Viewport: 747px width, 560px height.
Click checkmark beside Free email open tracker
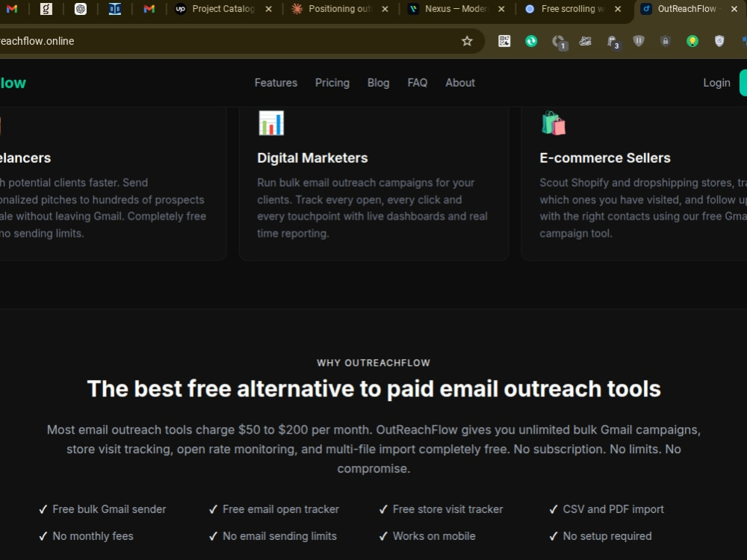[214, 509]
